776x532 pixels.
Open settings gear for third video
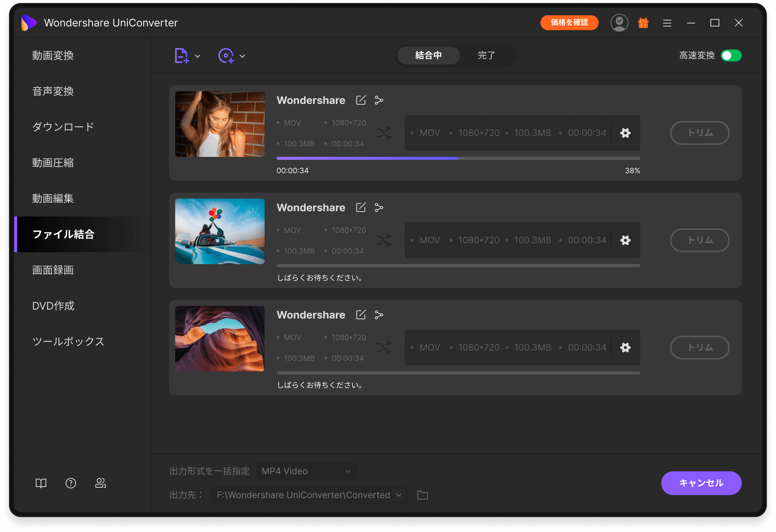pyautogui.click(x=625, y=348)
